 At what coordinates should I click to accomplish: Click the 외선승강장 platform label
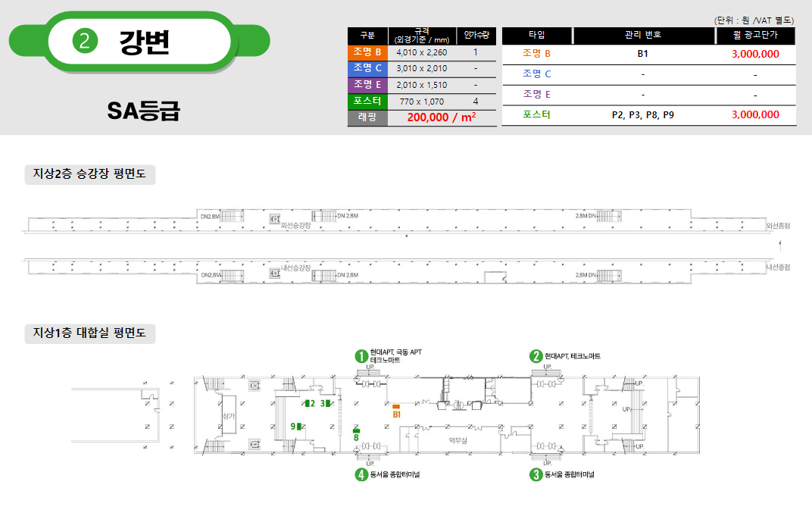[x=295, y=225]
